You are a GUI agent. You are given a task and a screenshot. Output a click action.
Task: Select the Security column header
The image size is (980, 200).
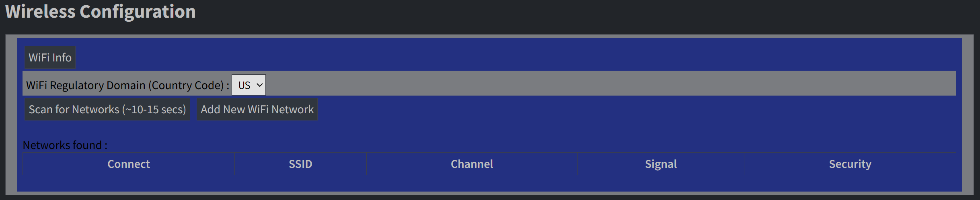pyautogui.click(x=850, y=164)
